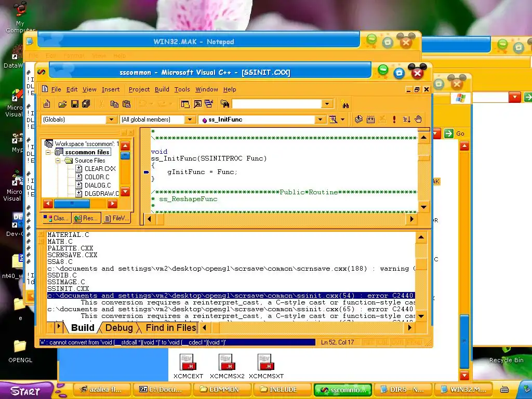Toggle breakpoint with the hand icon

(418, 119)
